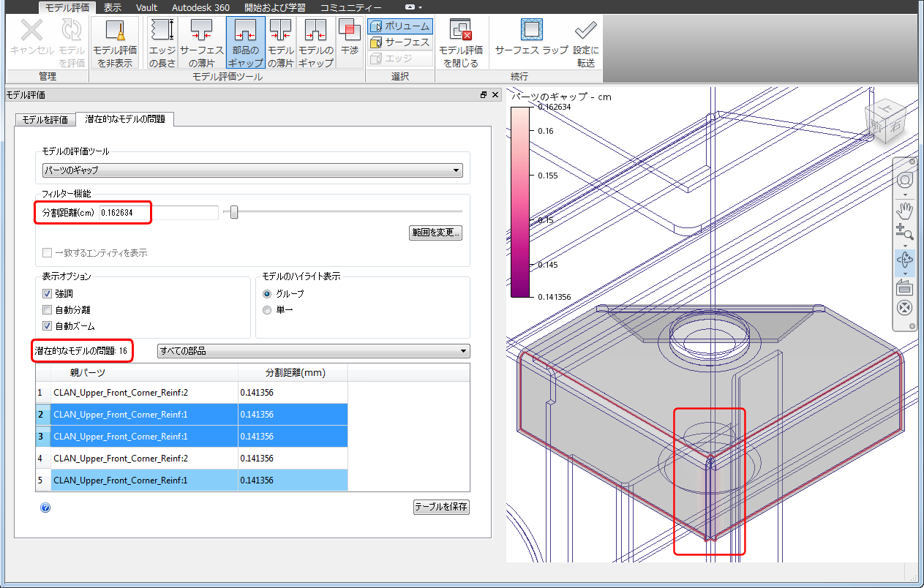The width and height of the screenshot is (924, 588).
Task: Open navigation bar customize menu button
Action: [x=912, y=325]
